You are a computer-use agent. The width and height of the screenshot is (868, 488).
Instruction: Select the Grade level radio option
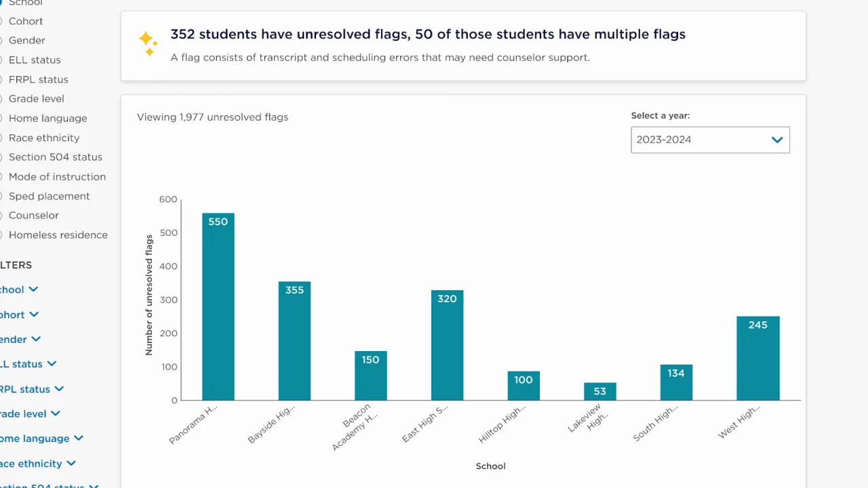[1, 99]
